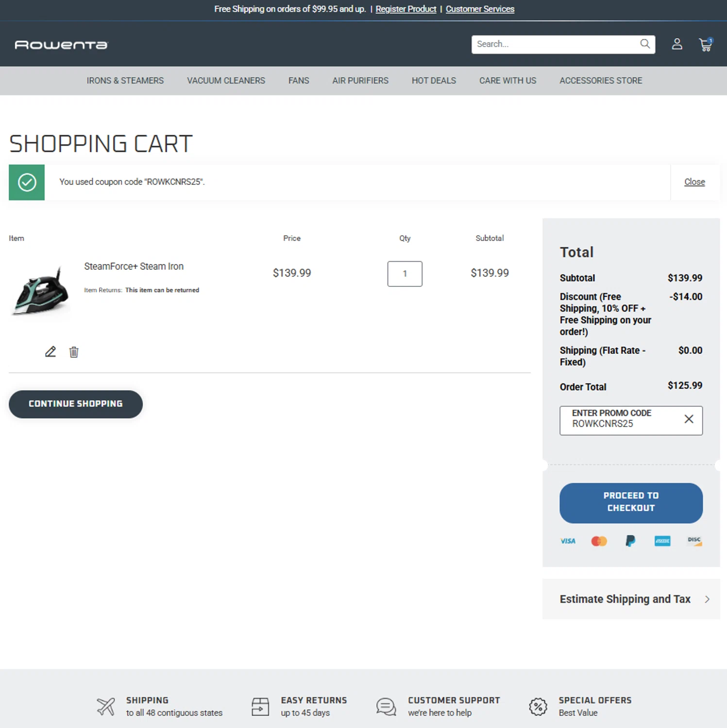Click the Special Offers percent badge icon
Viewport: 727px width, 728px height.
coord(538,707)
